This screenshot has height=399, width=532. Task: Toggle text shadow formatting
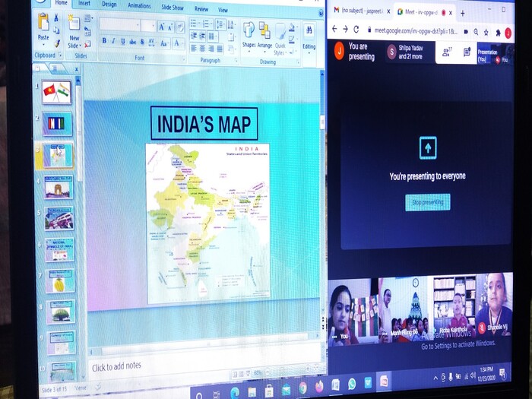142,42
